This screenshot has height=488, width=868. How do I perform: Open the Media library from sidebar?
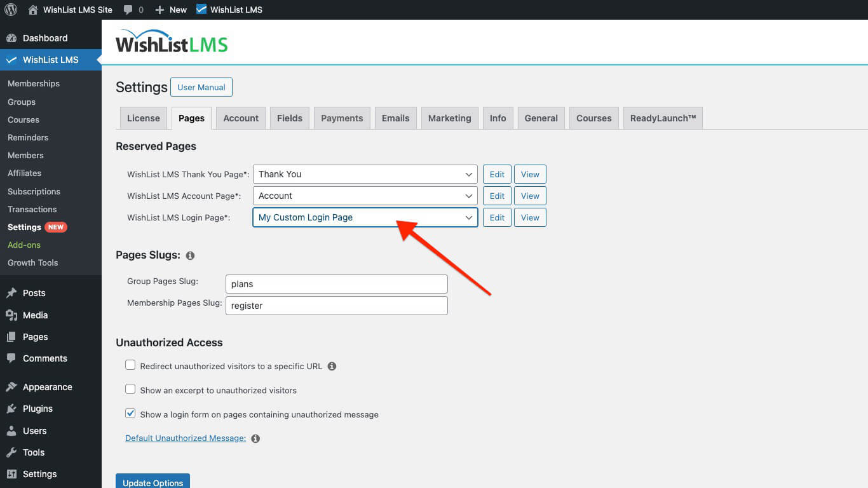(x=35, y=315)
